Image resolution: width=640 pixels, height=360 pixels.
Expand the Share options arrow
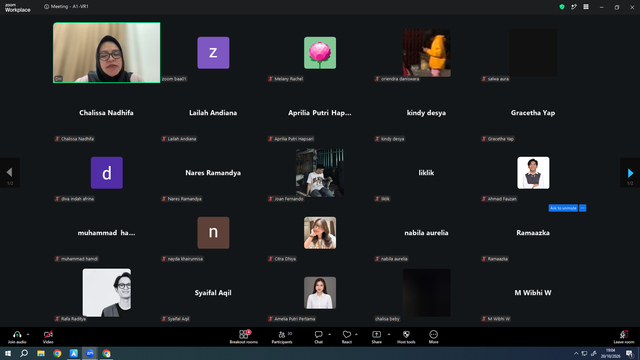(x=389, y=334)
